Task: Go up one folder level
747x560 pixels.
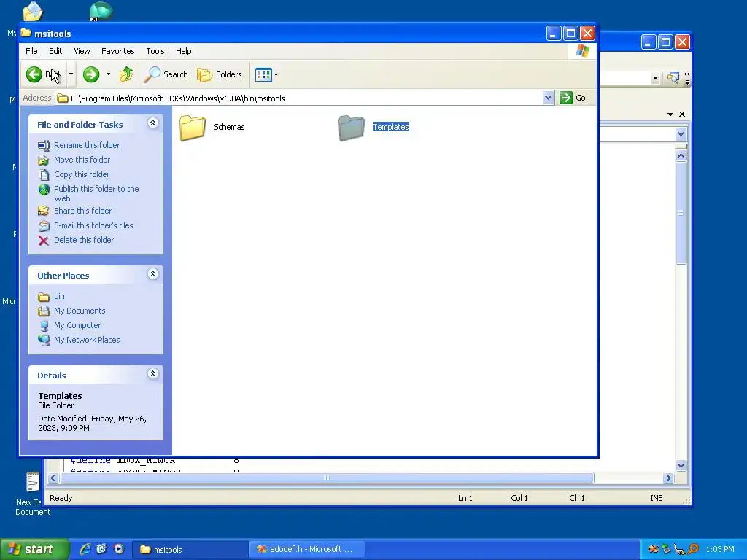Action: pyautogui.click(x=126, y=74)
